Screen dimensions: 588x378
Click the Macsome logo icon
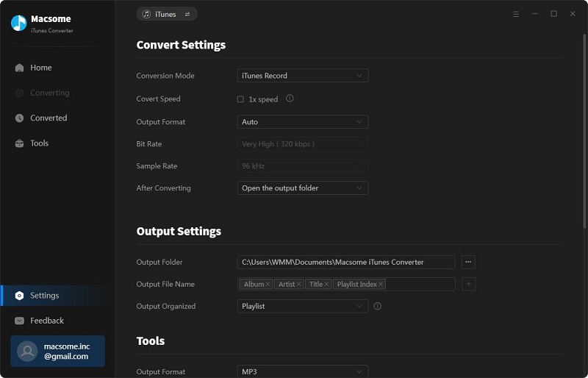[19, 24]
